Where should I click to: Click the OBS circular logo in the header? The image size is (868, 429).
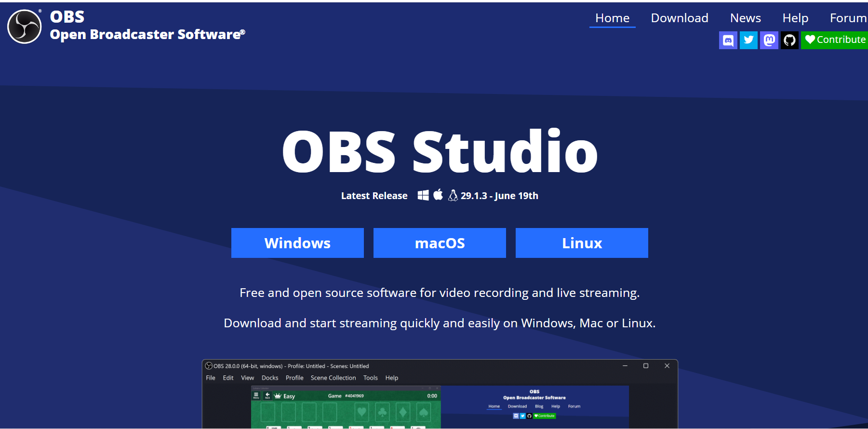(x=25, y=27)
